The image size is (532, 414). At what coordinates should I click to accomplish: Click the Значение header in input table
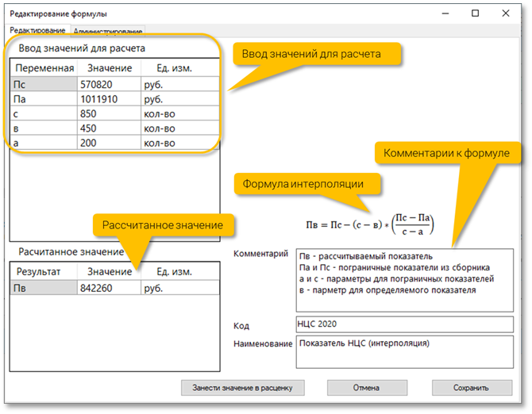click(x=110, y=68)
